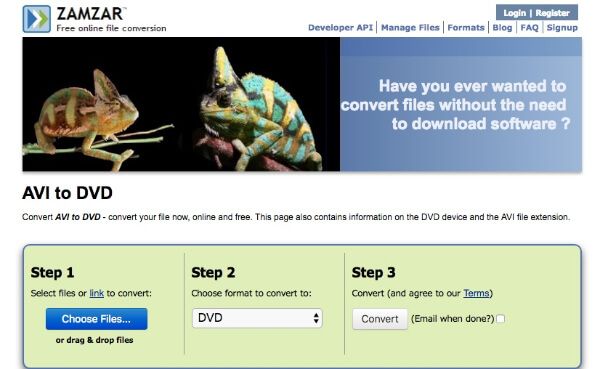
Task: Open the Login link
Action: [514, 13]
